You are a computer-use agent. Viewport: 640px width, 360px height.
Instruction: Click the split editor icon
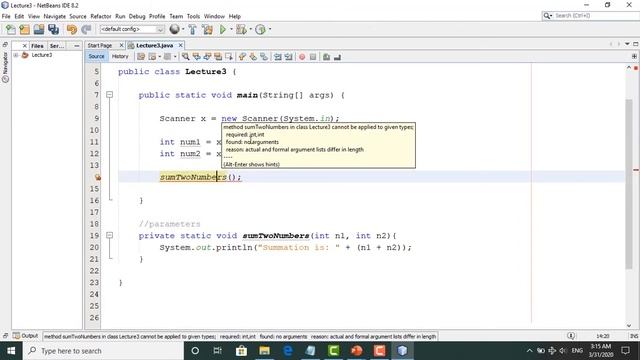[634, 56]
